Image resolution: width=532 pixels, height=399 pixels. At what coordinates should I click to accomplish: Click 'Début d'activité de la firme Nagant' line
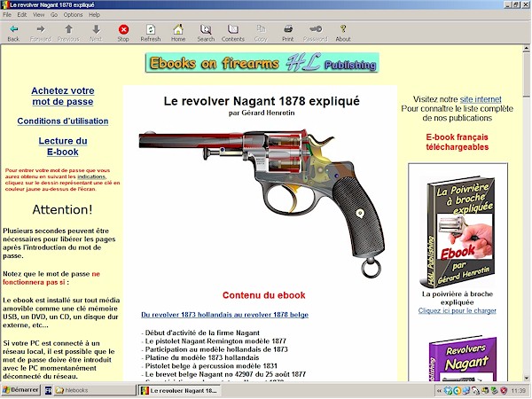(201, 332)
